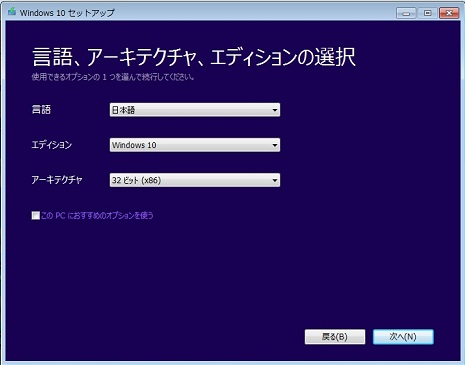Viewport: 465px width, 365px height.
Task: Click the 言語、アーキテクチャ、エディションの選択 heading
Action: tap(194, 57)
